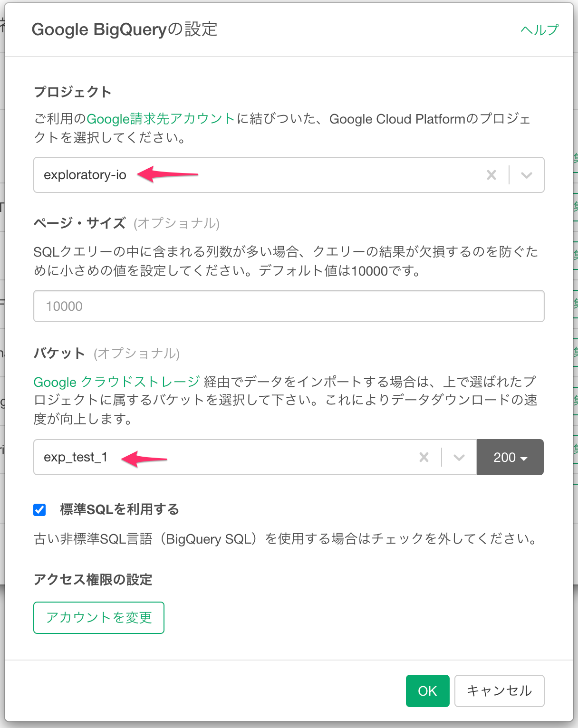Confirm settings with the OK button
This screenshot has width=578, height=728.
coord(427,691)
